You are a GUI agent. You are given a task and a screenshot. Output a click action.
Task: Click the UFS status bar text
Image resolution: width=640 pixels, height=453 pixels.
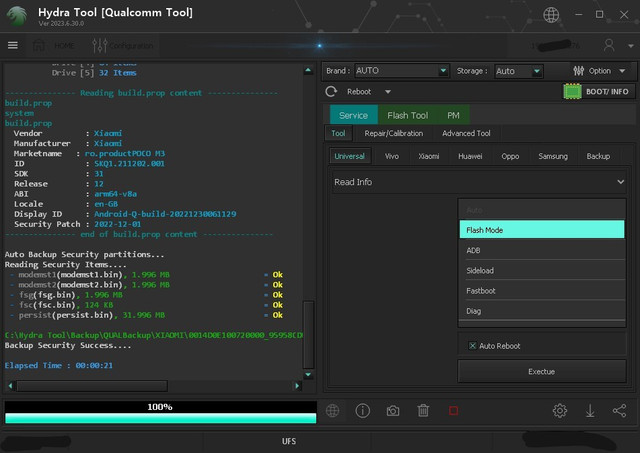pos(289,441)
